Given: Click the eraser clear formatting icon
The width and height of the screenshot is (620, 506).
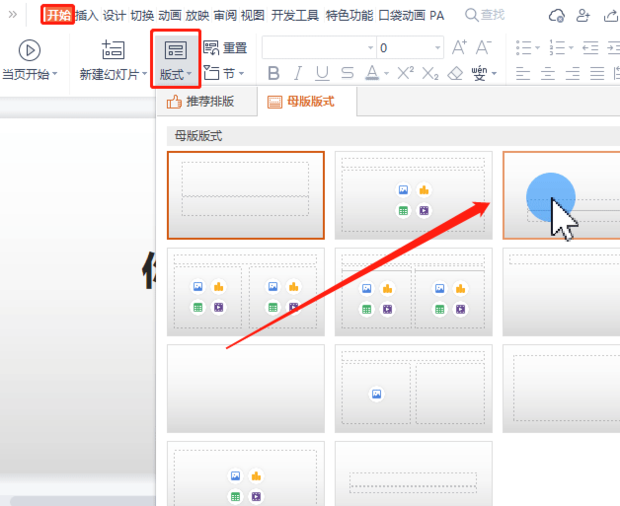Looking at the screenshot, I should [455, 73].
